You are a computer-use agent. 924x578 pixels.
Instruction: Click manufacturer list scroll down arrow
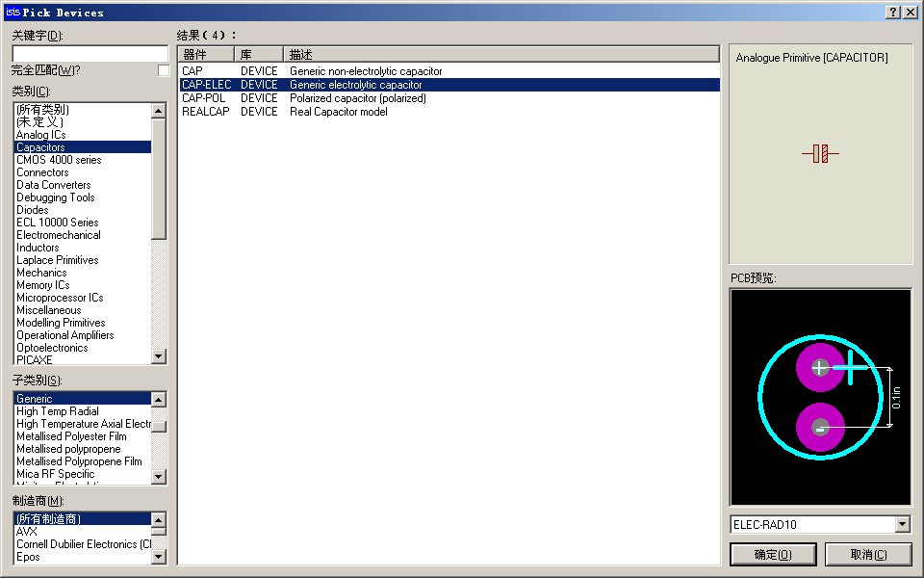click(x=159, y=557)
